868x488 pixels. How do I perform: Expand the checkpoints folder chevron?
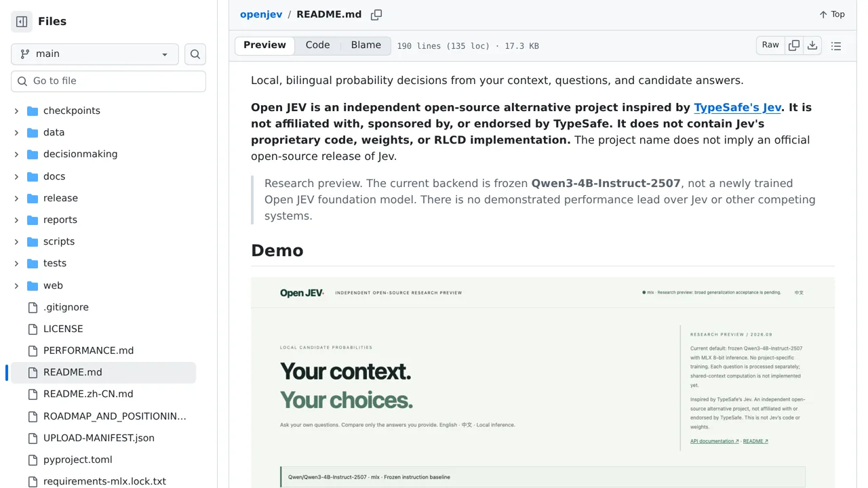16,110
